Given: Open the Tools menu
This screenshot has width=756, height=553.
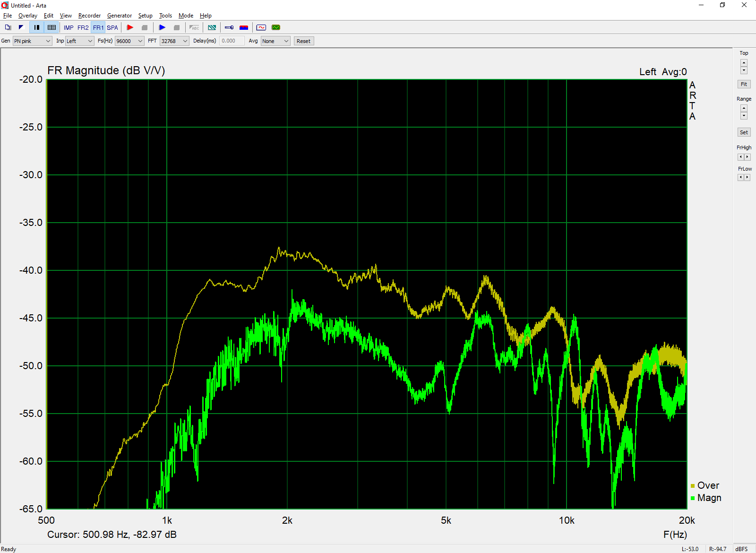Looking at the screenshot, I should click(165, 16).
